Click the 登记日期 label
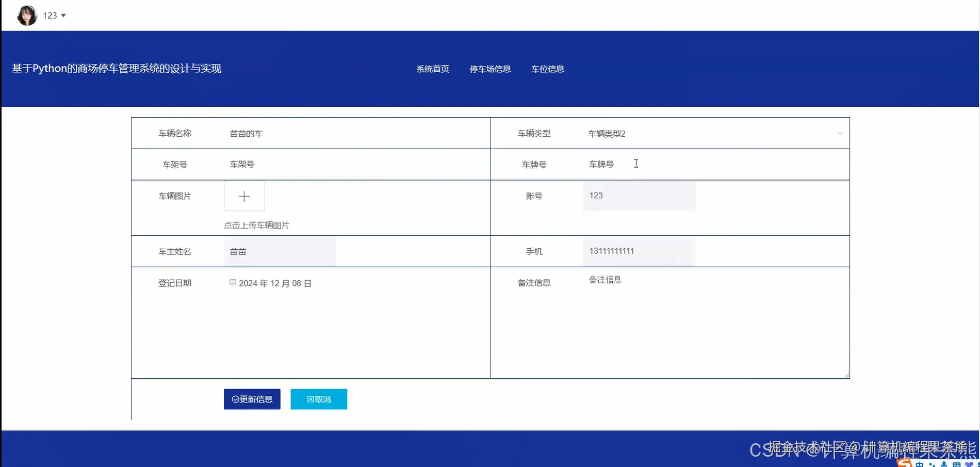Viewport: 980px width, 467px height. tap(175, 283)
